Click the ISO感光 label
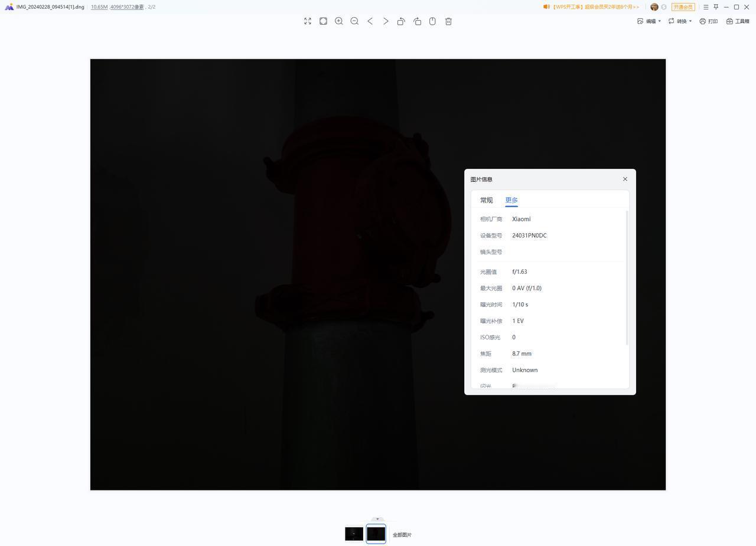 click(490, 338)
